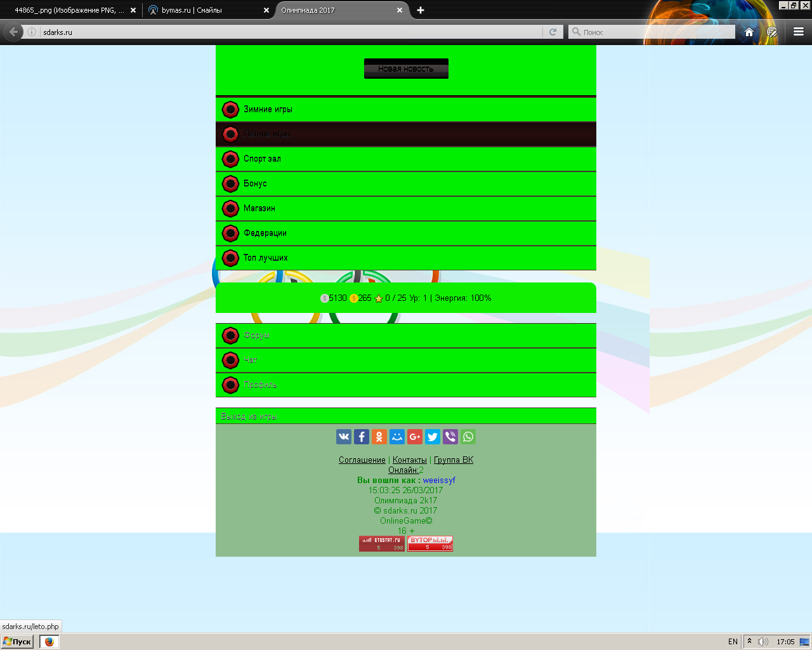
Task: Click the WhatsApp share icon
Action: pyautogui.click(x=468, y=437)
